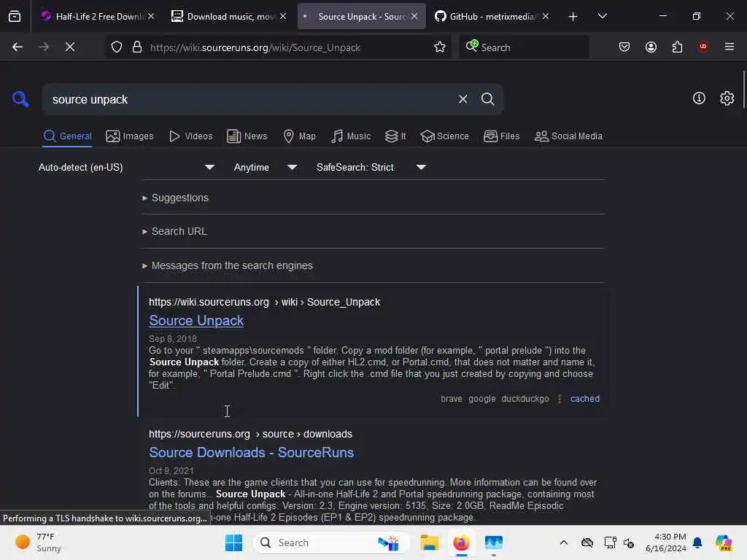
Task: Select the Files search category
Action: (x=501, y=136)
